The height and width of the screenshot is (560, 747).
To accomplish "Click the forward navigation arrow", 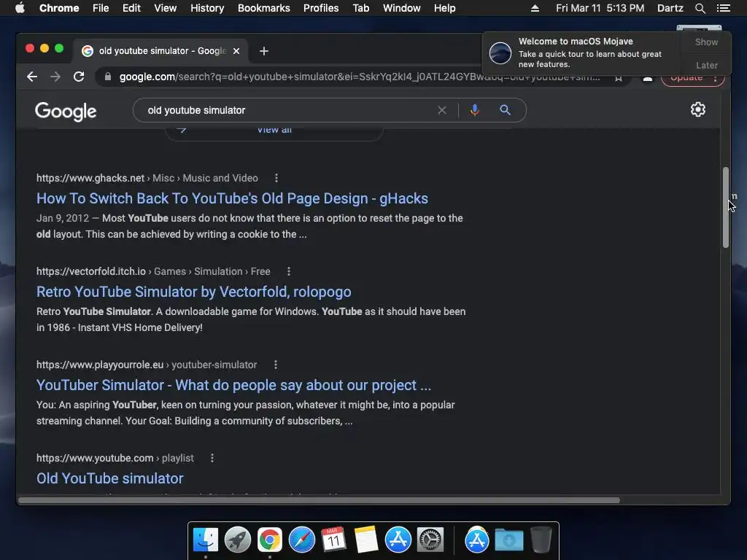I will click(x=55, y=77).
